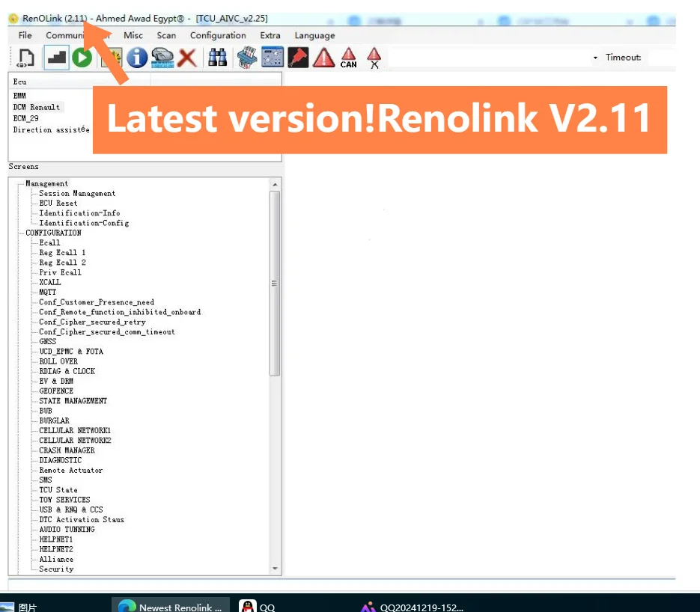
Task: Open the blue information icon
Action: pos(137,58)
